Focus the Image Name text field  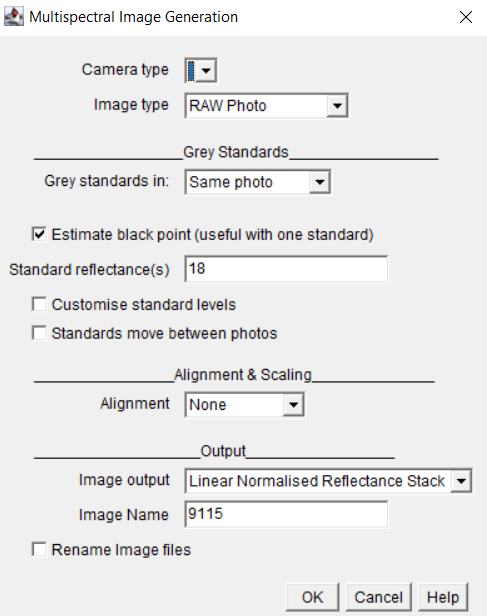(x=286, y=514)
